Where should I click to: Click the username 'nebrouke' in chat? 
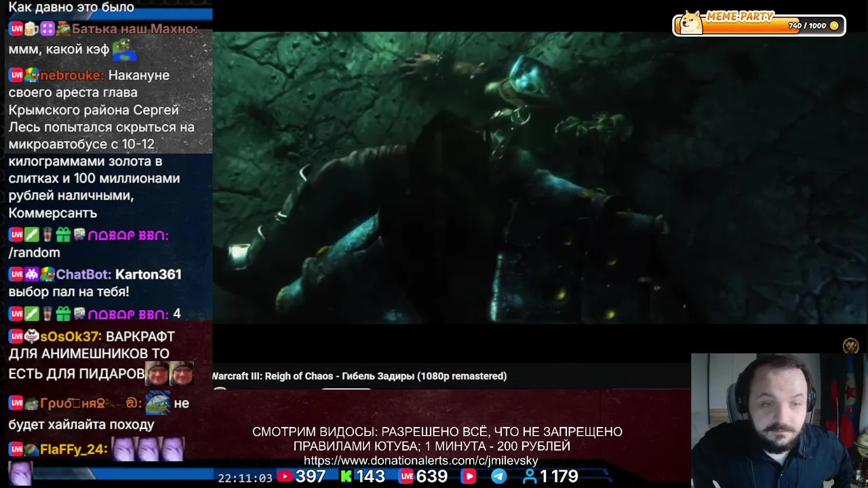click(72, 75)
